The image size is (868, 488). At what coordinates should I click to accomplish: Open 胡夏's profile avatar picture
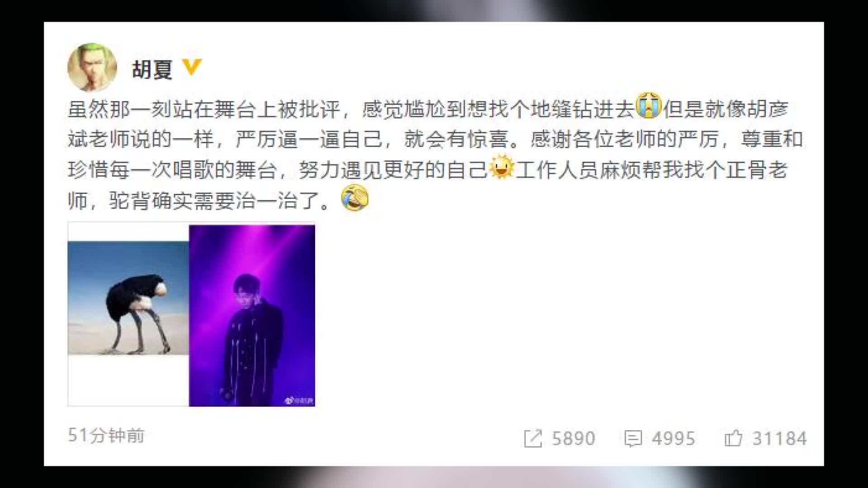pos(92,68)
